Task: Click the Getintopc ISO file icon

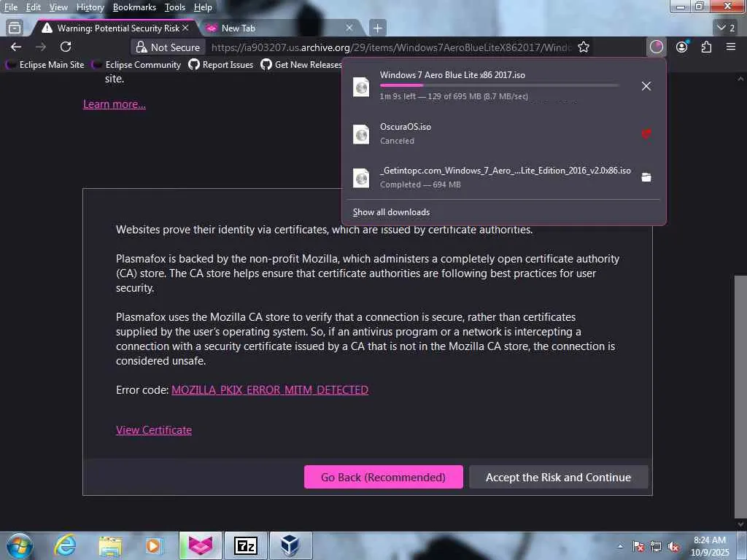Action: tap(361, 178)
